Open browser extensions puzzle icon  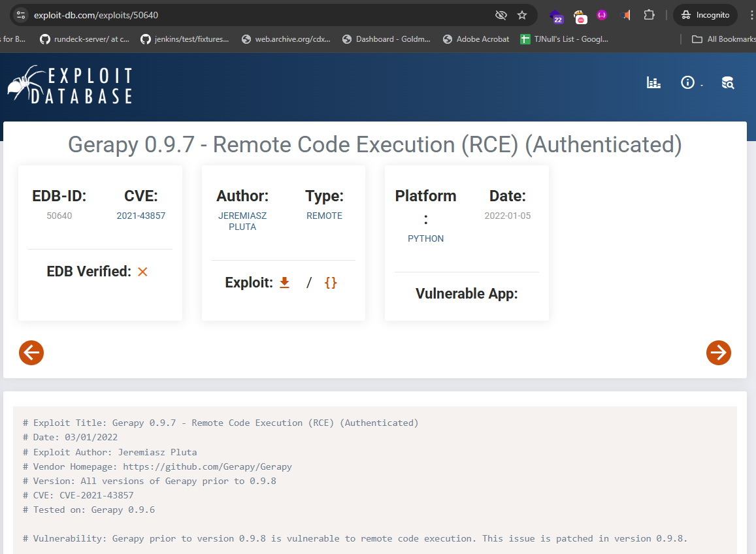point(649,15)
